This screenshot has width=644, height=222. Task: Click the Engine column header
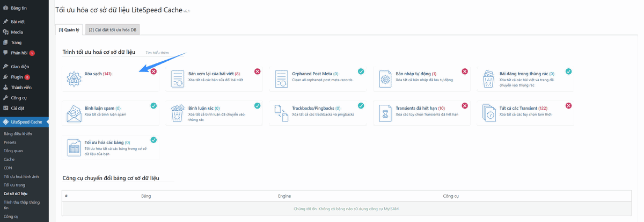(284, 196)
